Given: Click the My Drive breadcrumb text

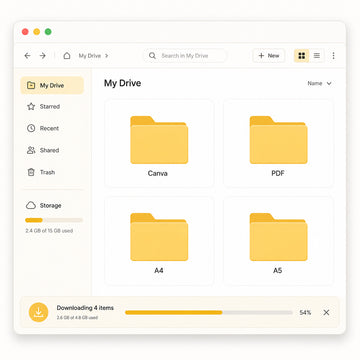Looking at the screenshot, I should pos(90,56).
